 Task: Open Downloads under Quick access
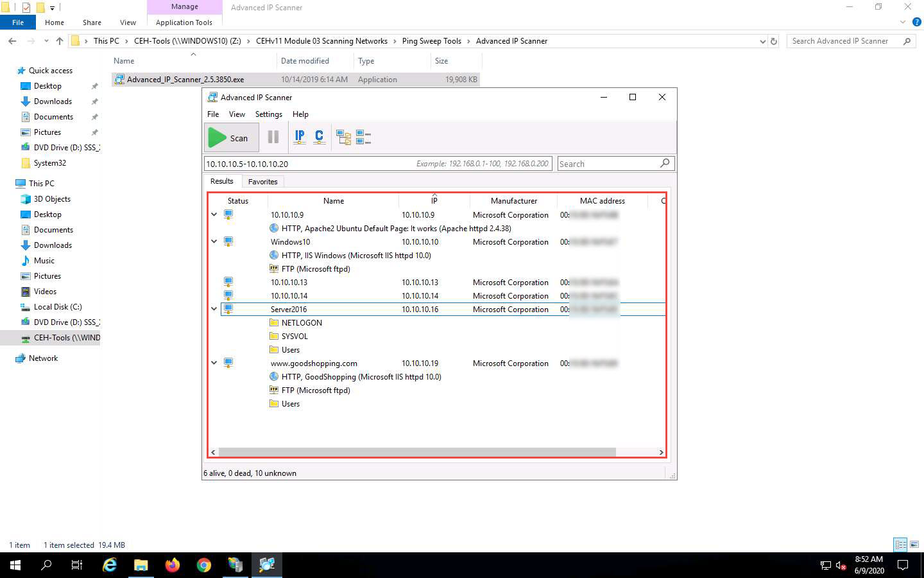click(x=53, y=101)
